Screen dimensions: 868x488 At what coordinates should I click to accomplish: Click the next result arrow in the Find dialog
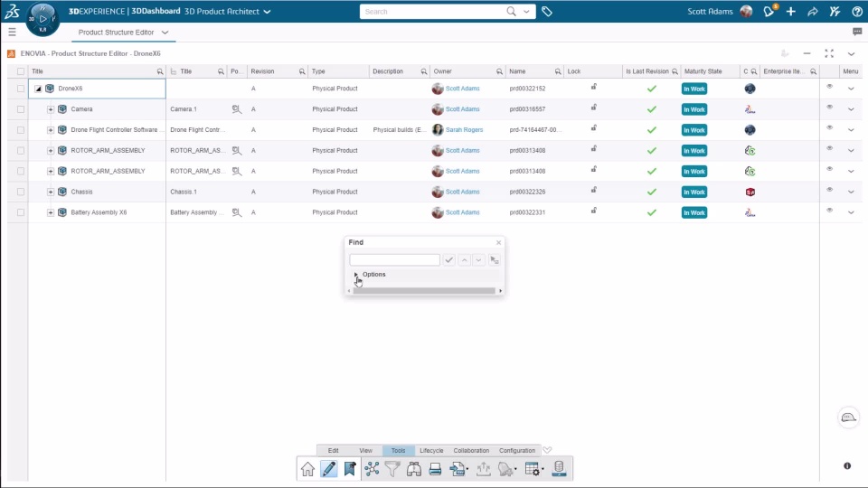click(x=479, y=260)
